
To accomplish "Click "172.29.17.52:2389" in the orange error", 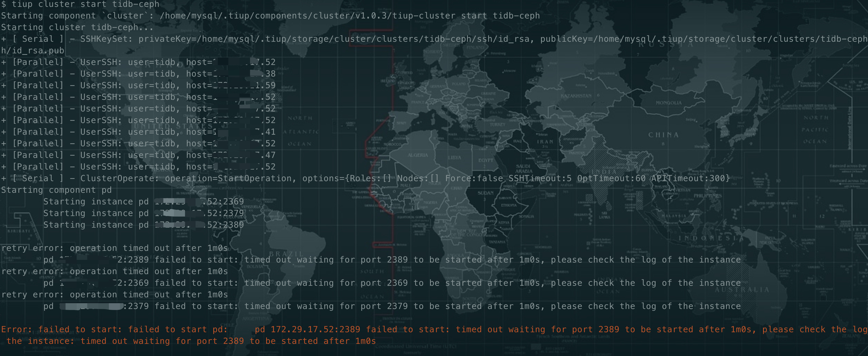I will [x=315, y=330].
